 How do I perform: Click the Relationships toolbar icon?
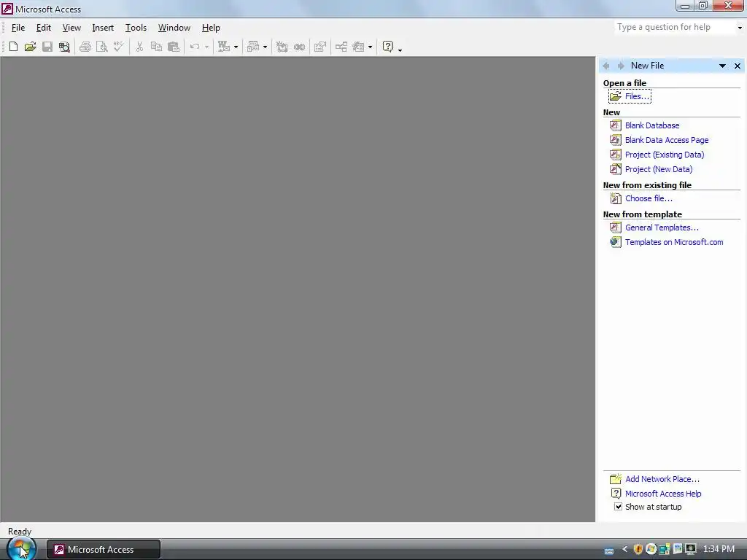click(x=341, y=47)
